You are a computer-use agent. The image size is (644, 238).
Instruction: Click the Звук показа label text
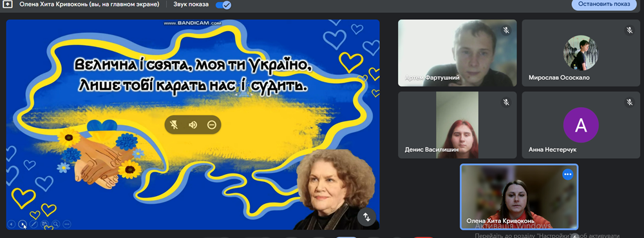click(191, 5)
